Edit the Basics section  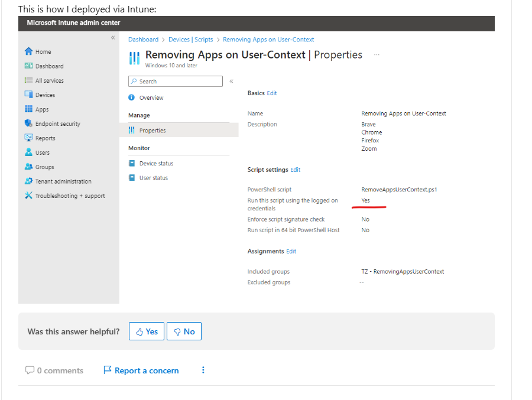click(x=272, y=93)
